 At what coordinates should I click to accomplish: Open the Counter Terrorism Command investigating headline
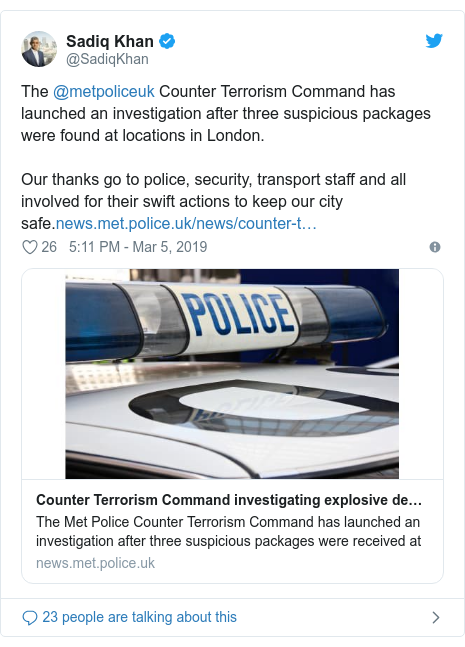[x=229, y=500]
